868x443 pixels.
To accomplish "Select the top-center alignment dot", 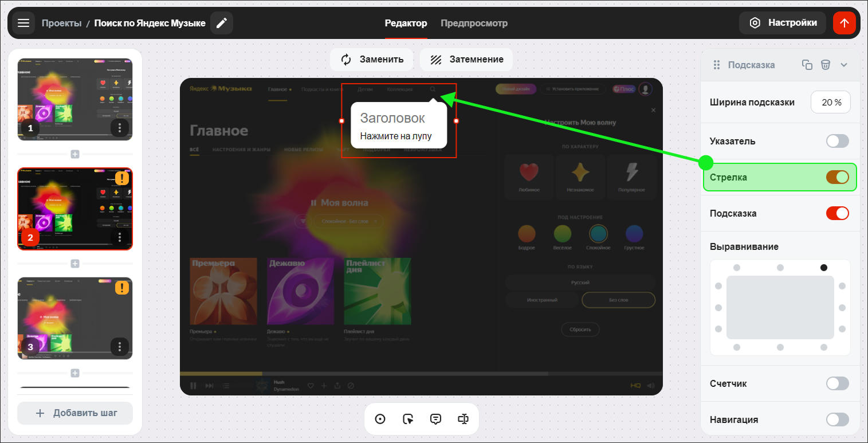I will [780, 268].
